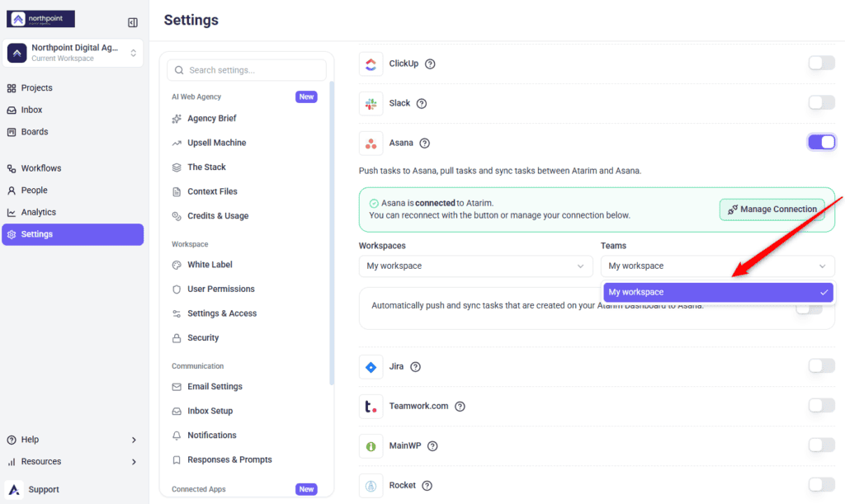Click the Northpoint logo at top left

(40, 19)
